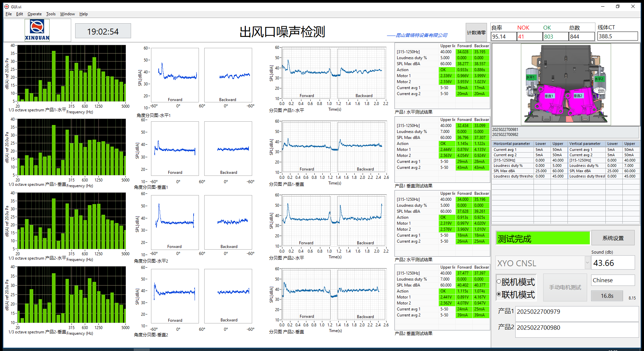Click the LabVIEW icon in the title bar
This screenshot has height=351, width=644.
pos(6,7)
